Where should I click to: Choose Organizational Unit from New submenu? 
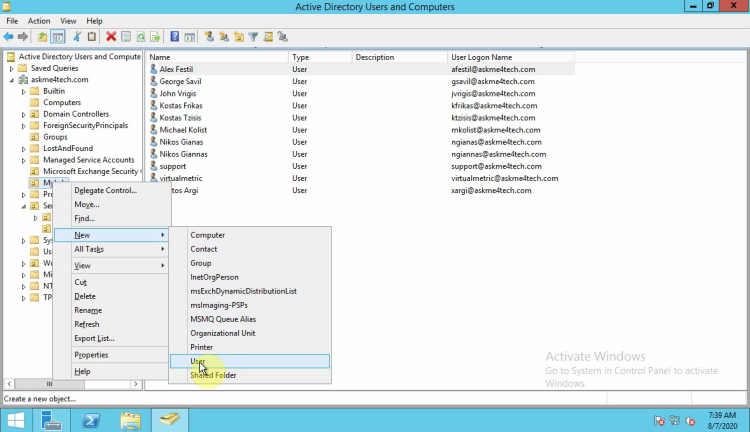tap(222, 333)
